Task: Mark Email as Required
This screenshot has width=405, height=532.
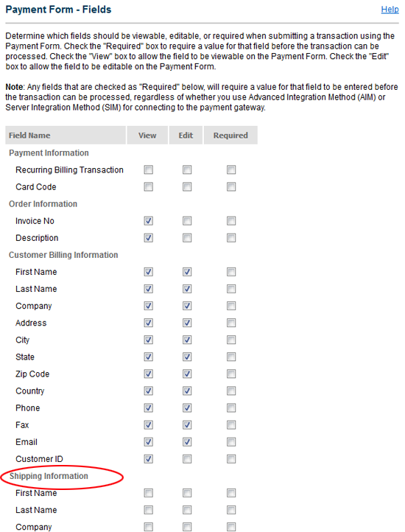Action: coord(231,442)
